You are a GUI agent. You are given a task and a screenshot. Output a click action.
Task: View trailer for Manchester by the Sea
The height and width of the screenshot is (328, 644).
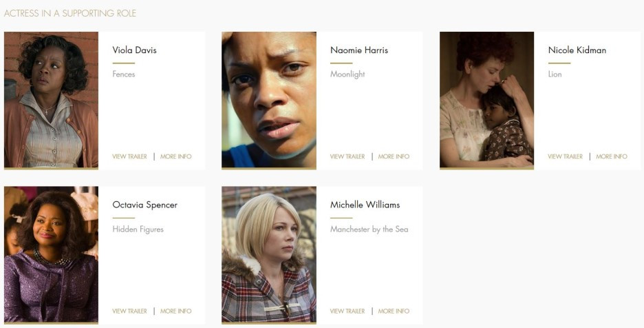coord(347,311)
